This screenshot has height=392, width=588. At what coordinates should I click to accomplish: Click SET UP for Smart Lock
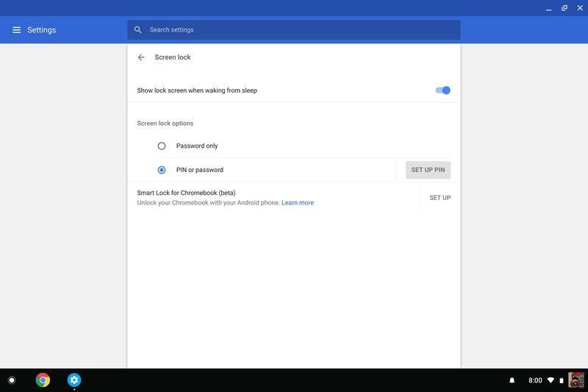(440, 198)
